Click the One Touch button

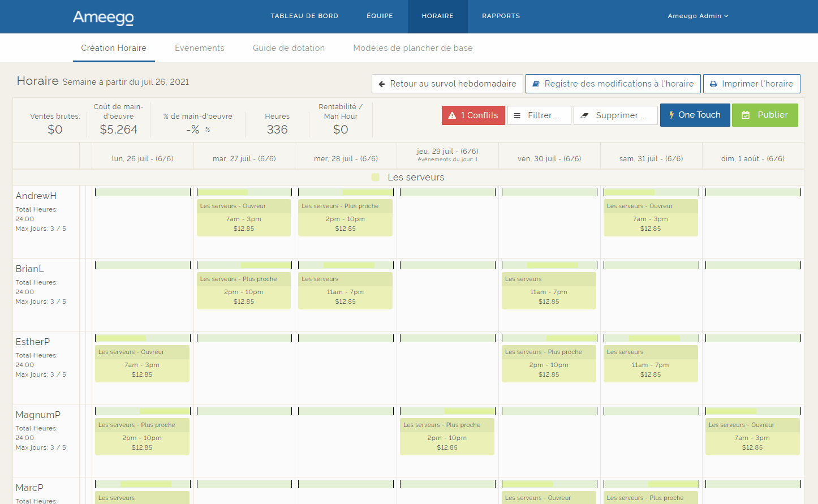pos(695,115)
